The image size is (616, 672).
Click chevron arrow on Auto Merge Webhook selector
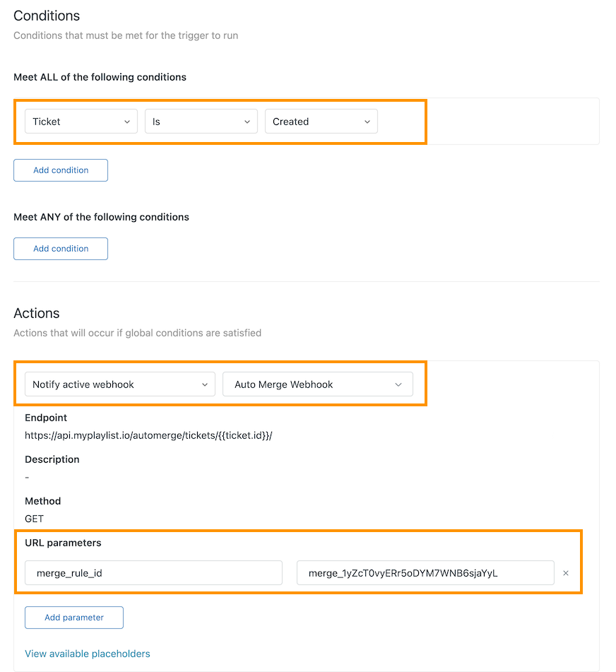coord(398,384)
